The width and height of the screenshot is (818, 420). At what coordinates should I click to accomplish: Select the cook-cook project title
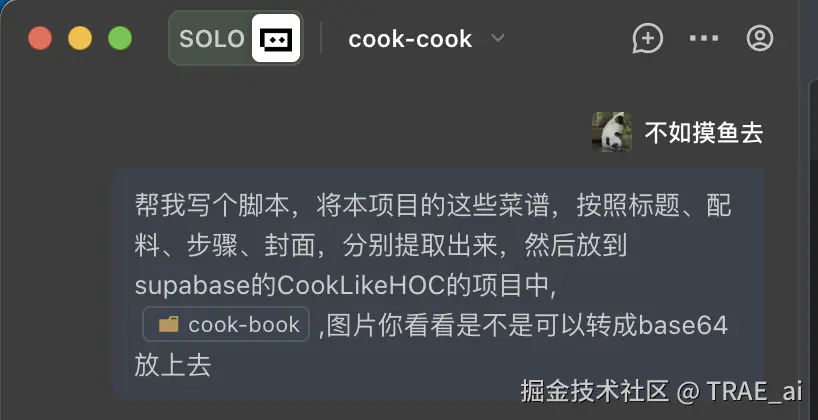[410, 39]
